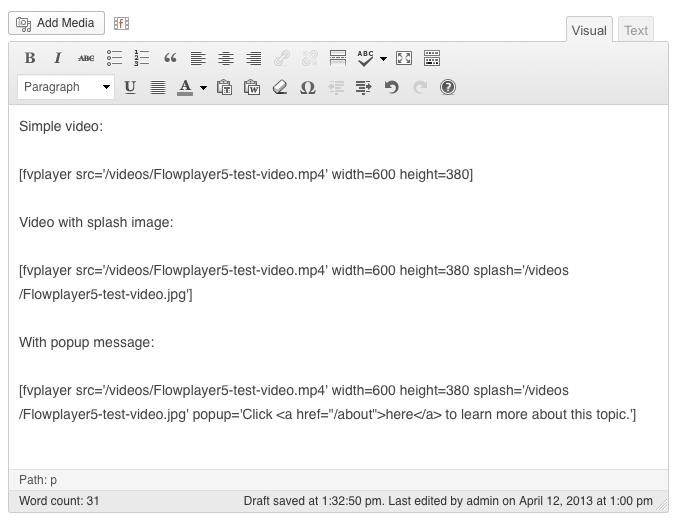Viewport: 678px width, 524px height.
Task: Justify text alignment
Action: point(158,87)
